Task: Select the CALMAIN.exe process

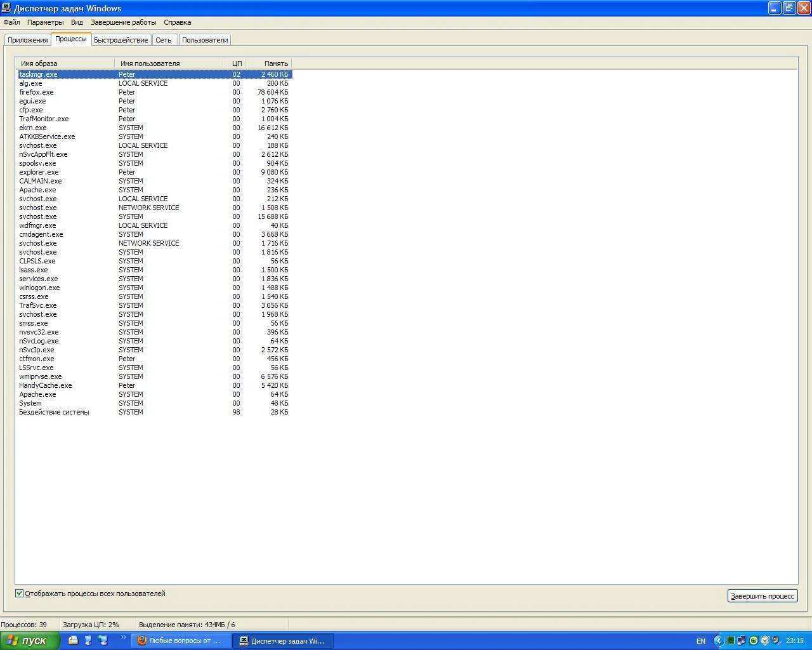Action: tap(154, 181)
